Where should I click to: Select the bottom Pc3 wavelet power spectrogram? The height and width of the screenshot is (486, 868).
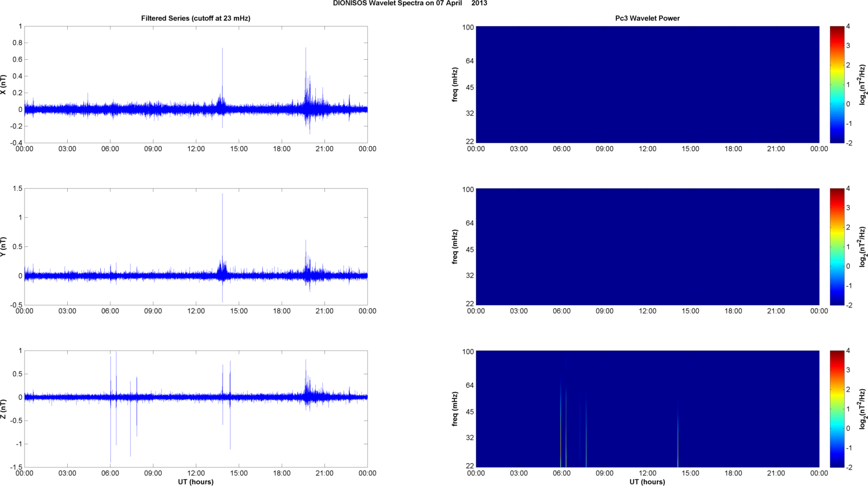(x=647, y=409)
